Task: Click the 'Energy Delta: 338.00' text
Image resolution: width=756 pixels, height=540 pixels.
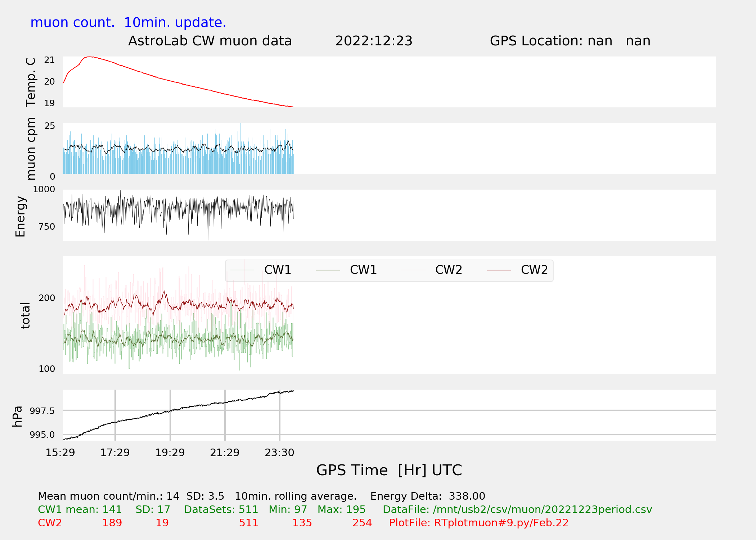Action: (428, 496)
